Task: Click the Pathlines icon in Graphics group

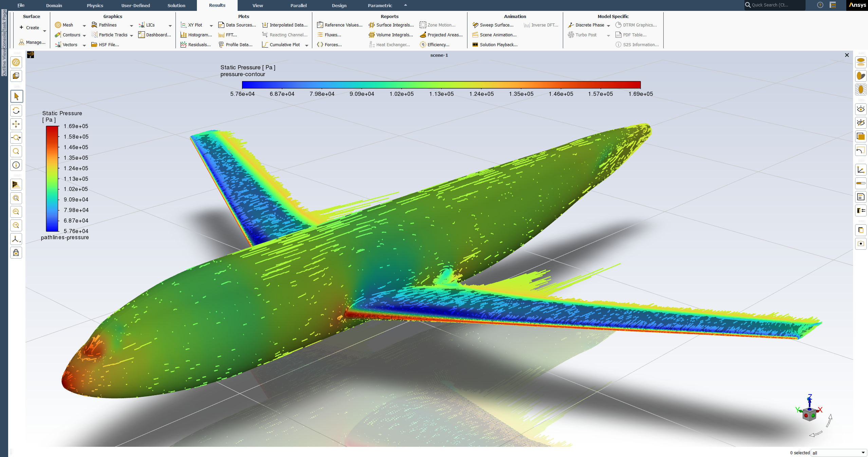Action: pos(94,25)
